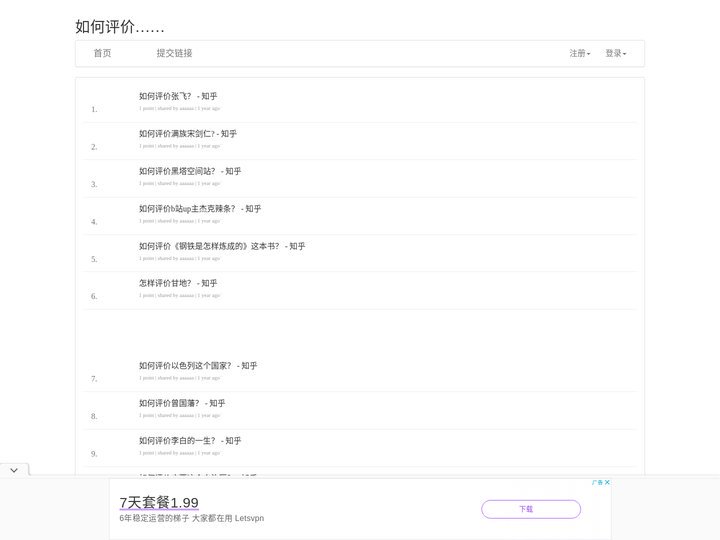Open the link 如何评价满族宋剑仁? - 知乎
Viewport: 720px width, 540px height.
(188, 134)
